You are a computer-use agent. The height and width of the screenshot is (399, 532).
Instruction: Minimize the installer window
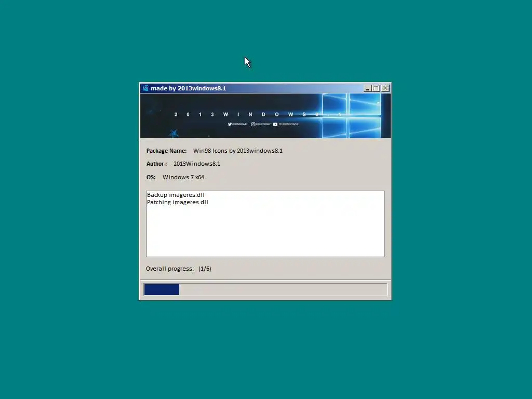click(x=367, y=88)
